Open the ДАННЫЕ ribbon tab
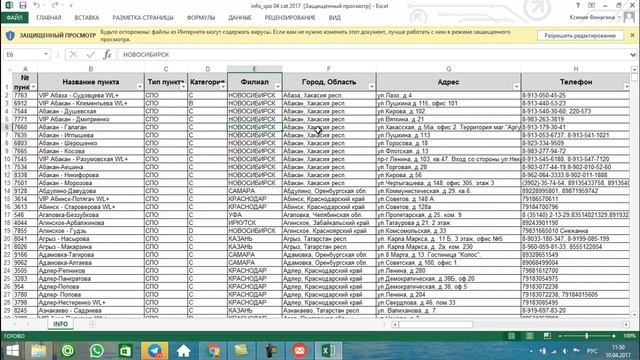640x360 pixels. [x=240, y=18]
